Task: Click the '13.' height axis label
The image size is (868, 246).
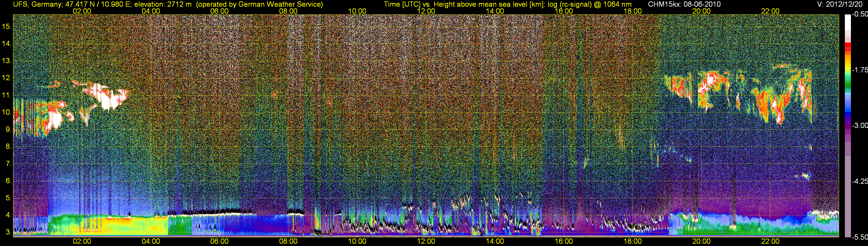Action: point(7,61)
